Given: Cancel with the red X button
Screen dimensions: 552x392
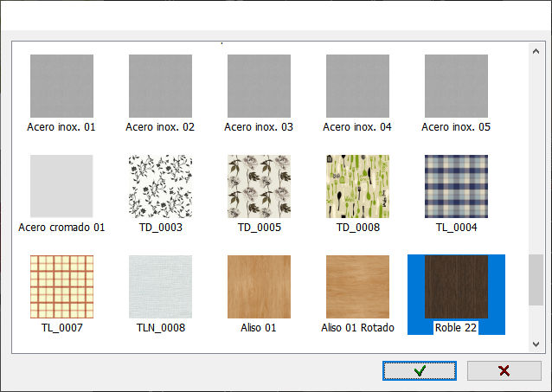Looking at the screenshot, I should [504, 370].
